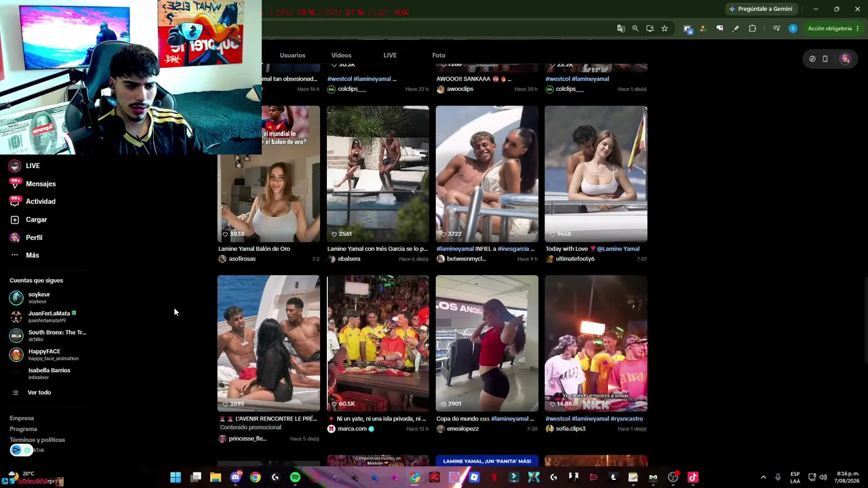Expand followed accounts with Ver todo
This screenshot has width=868, height=488.
pyautogui.click(x=32, y=392)
